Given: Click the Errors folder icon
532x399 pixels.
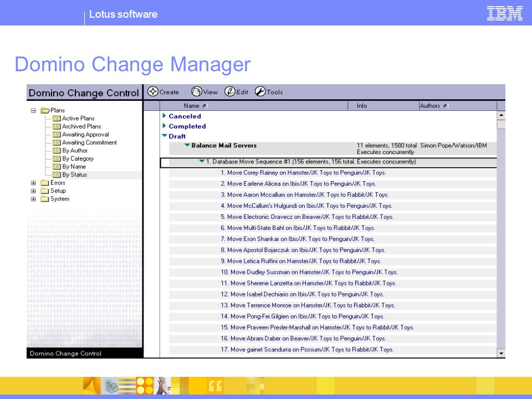Looking at the screenshot, I should click(45, 182).
